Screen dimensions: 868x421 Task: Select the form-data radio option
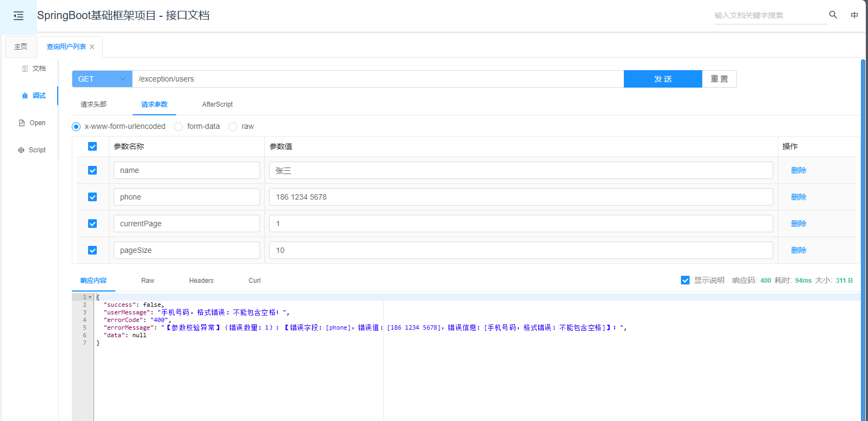point(178,126)
